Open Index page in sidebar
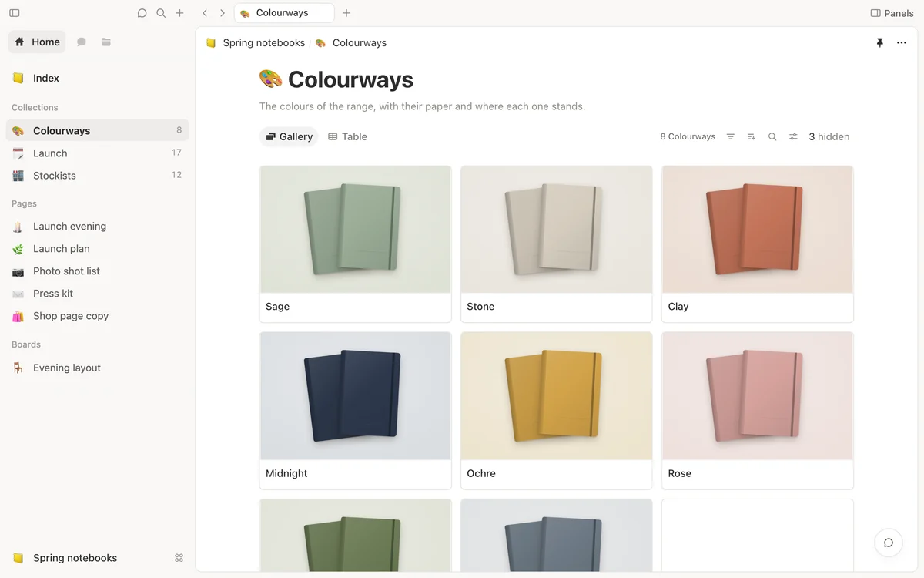The height and width of the screenshot is (578, 924). pos(97,78)
